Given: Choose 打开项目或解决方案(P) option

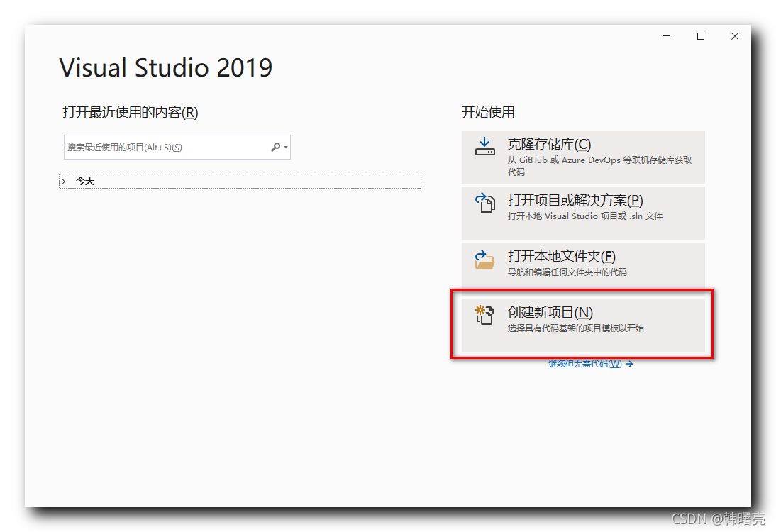Looking at the screenshot, I should (x=583, y=213).
